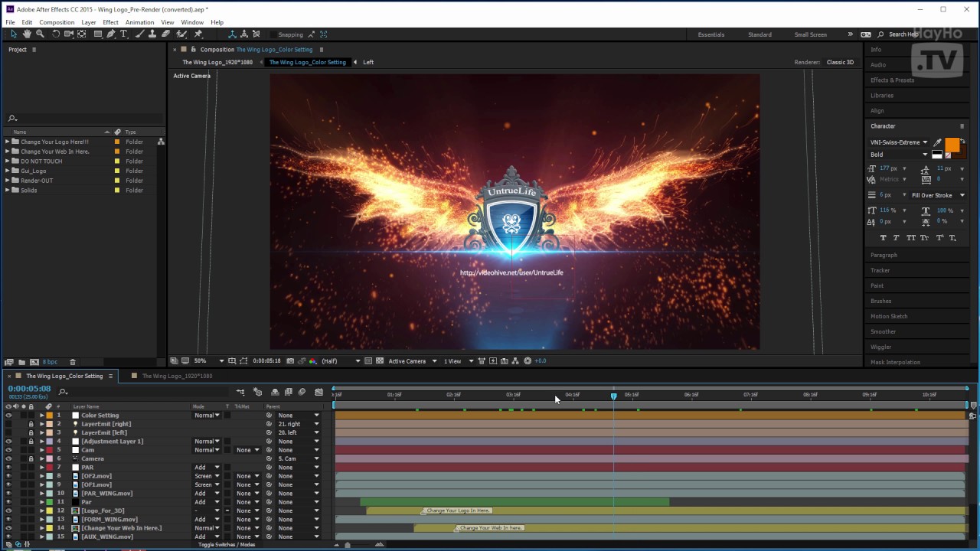This screenshot has width=980, height=551.
Task: Expand the Render-OUT folder
Action: pyautogui.click(x=8, y=181)
